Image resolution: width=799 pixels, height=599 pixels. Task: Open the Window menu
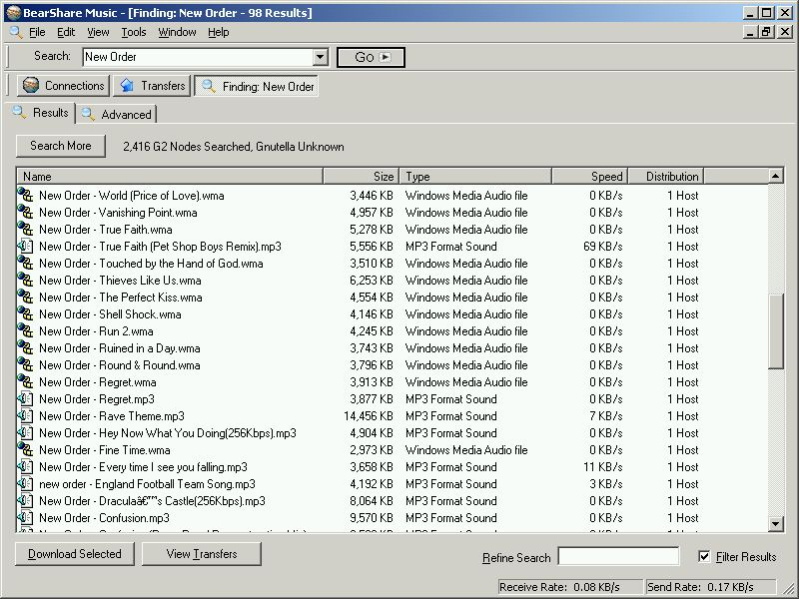[177, 32]
